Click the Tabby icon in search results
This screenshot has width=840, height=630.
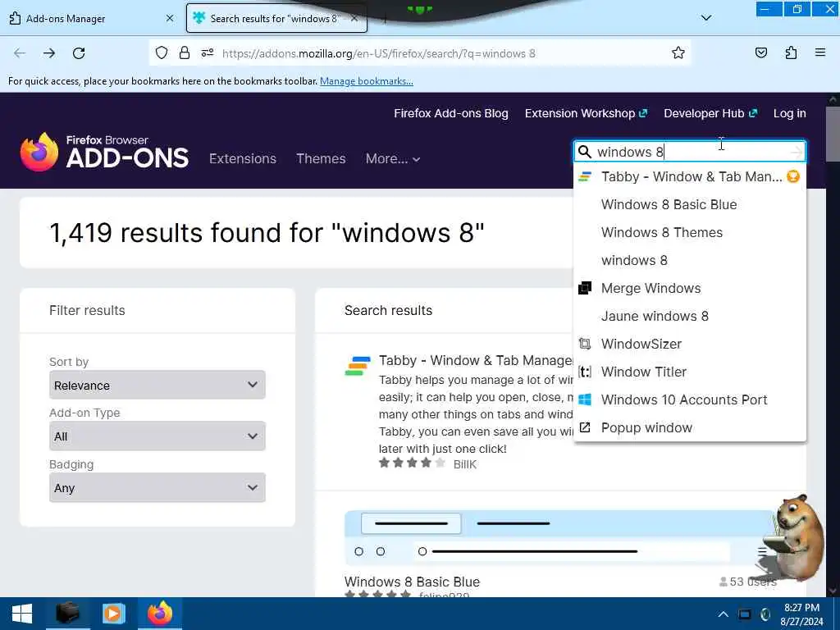358,367
